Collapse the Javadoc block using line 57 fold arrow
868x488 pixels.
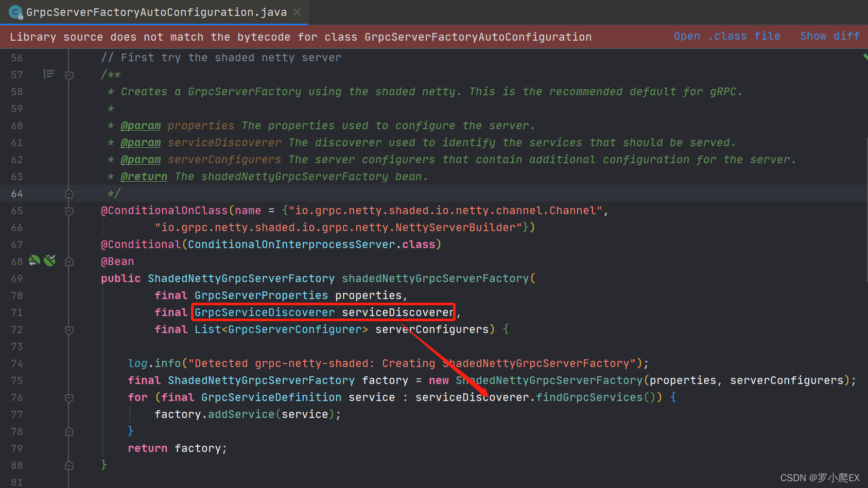click(70, 74)
